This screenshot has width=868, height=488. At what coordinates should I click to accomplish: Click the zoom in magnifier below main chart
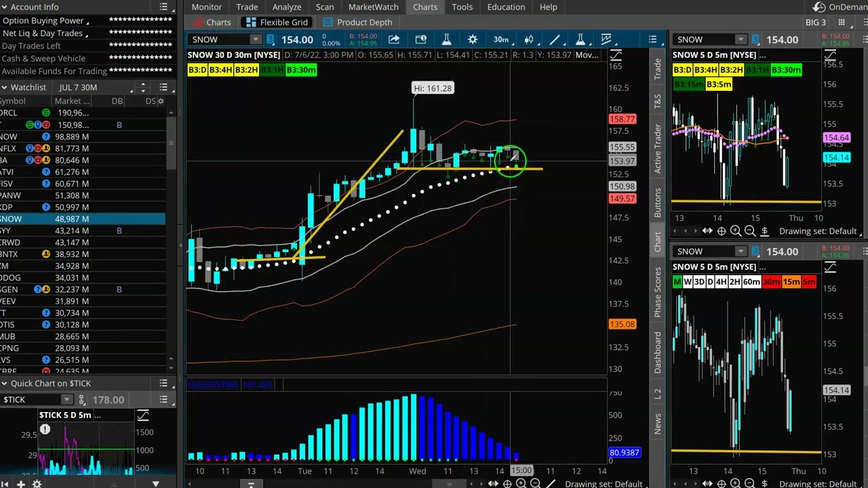(x=521, y=483)
